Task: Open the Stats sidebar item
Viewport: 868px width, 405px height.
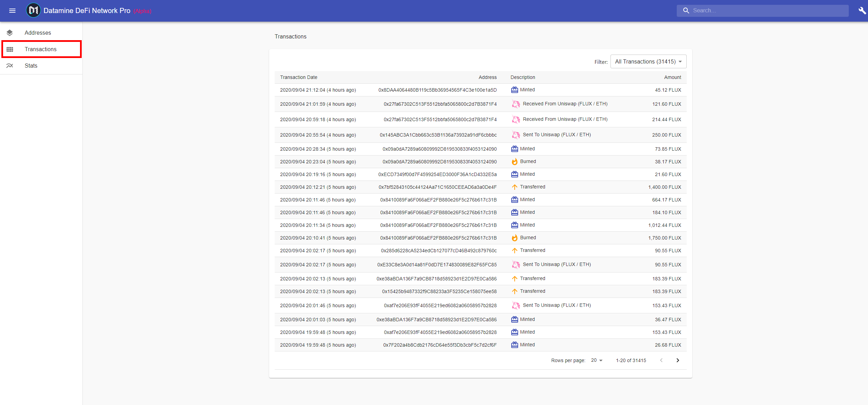Action: pos(41,66)
